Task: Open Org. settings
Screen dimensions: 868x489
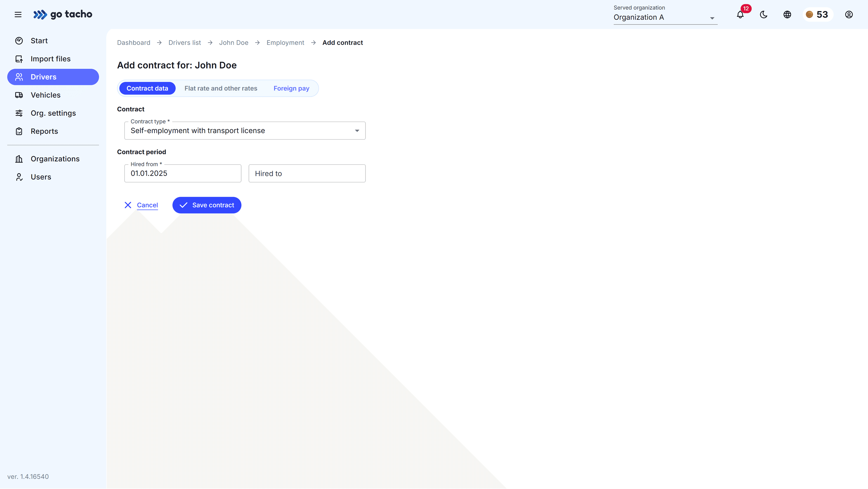Action: [x=53, y=113]
